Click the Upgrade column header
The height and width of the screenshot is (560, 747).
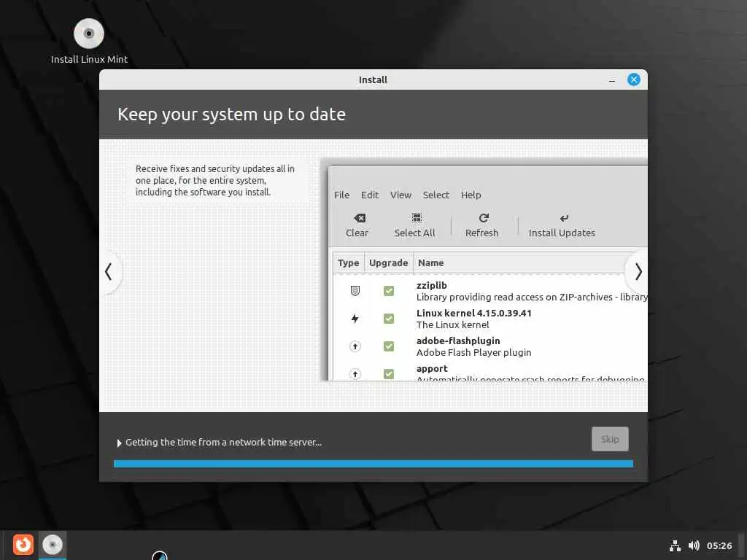click(x=388, y=262)
